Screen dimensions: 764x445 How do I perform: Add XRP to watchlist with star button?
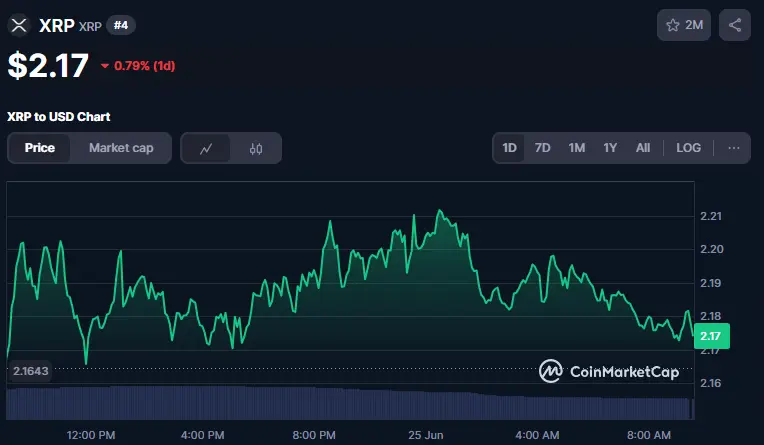[x=684, y=25]
